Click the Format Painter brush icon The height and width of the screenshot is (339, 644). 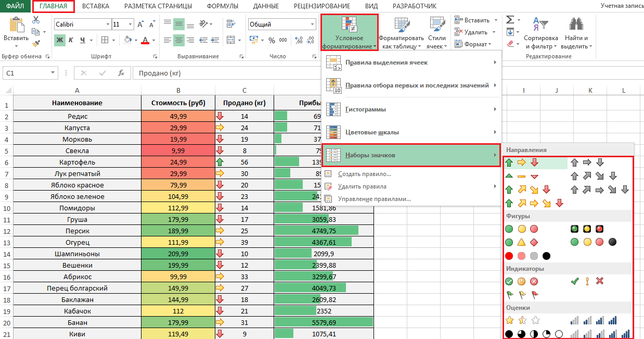(x=36, y=45)
